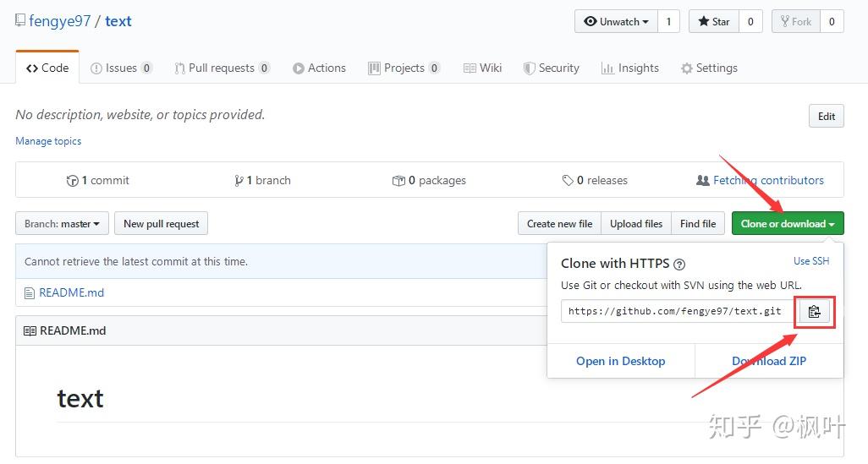View the 1 commit history link
Viewport: 868px width, 464px height.
click(98, 180)
